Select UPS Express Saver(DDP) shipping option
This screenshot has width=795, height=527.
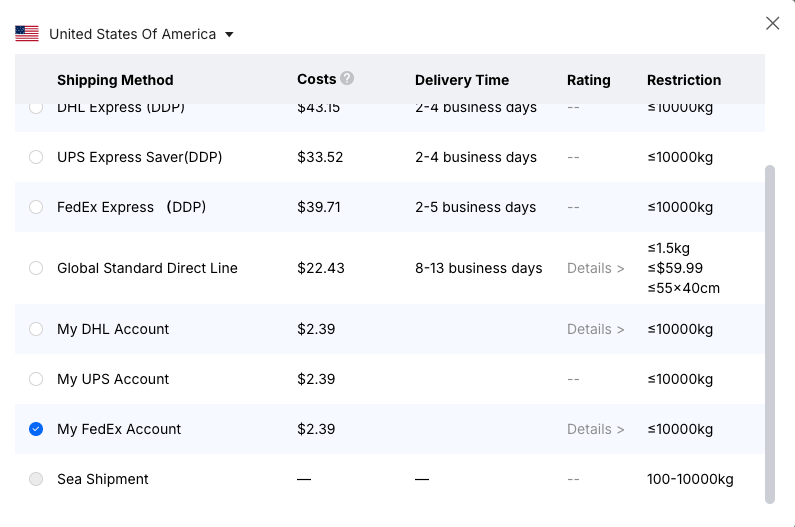(36, 157)
